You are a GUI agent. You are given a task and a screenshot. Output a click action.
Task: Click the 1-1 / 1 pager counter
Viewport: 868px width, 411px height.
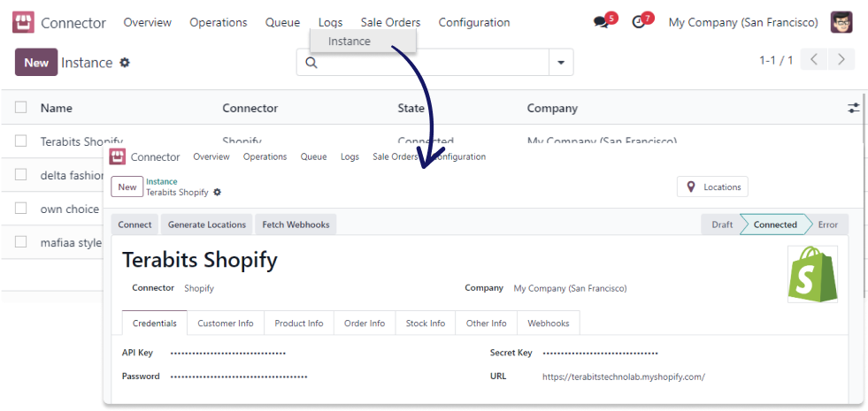tap(776, 60)
